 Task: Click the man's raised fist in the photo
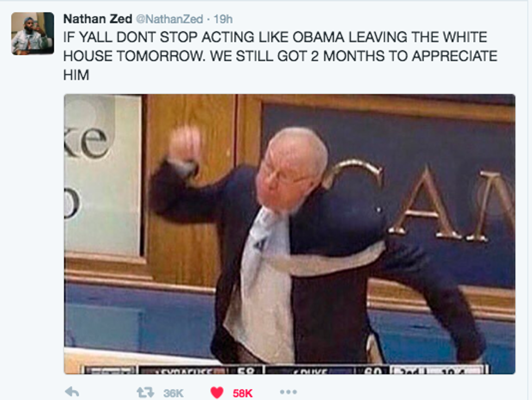click(x=185, y=143)
